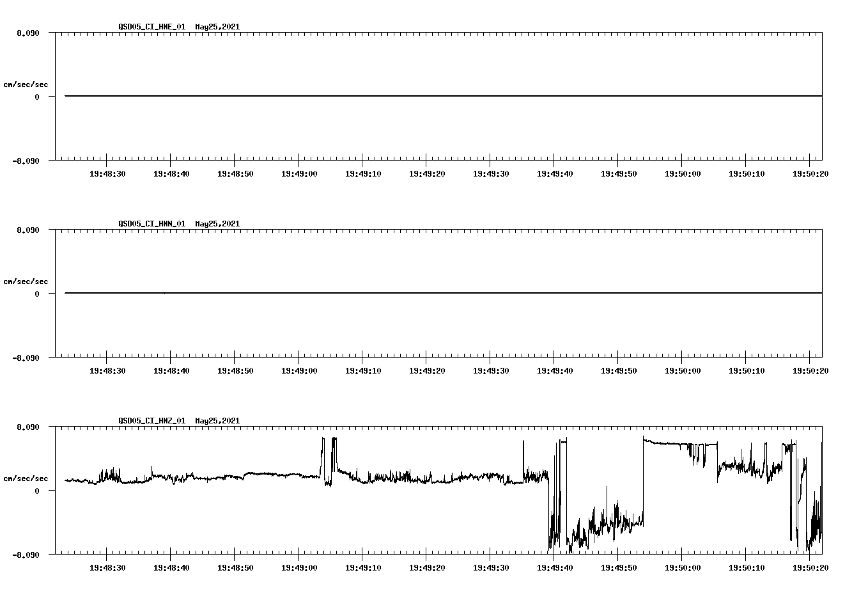Screen dimensions: 868x591
Task: Click the zero baseline value of the HNN plot
Action: 38,294
